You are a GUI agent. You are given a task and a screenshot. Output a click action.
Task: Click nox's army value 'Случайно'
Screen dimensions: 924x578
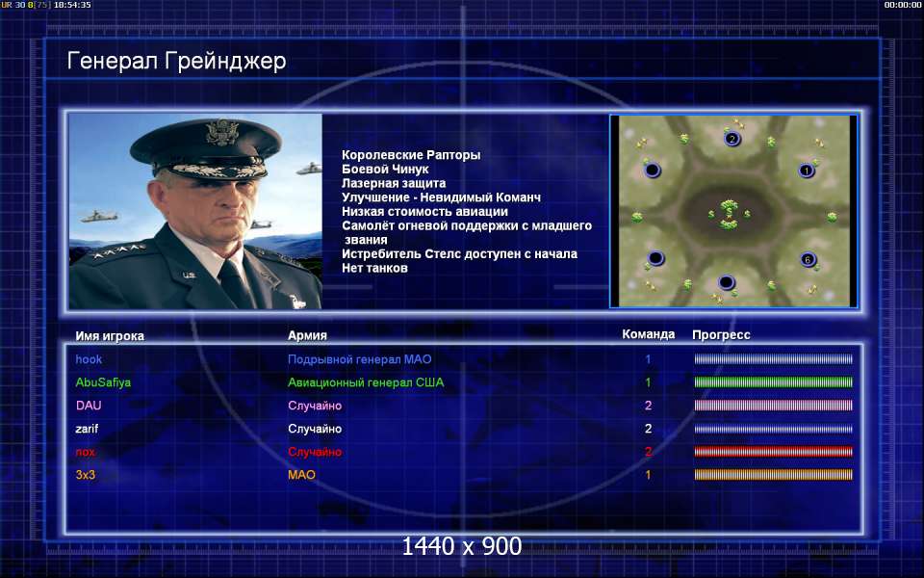[315, 452]
